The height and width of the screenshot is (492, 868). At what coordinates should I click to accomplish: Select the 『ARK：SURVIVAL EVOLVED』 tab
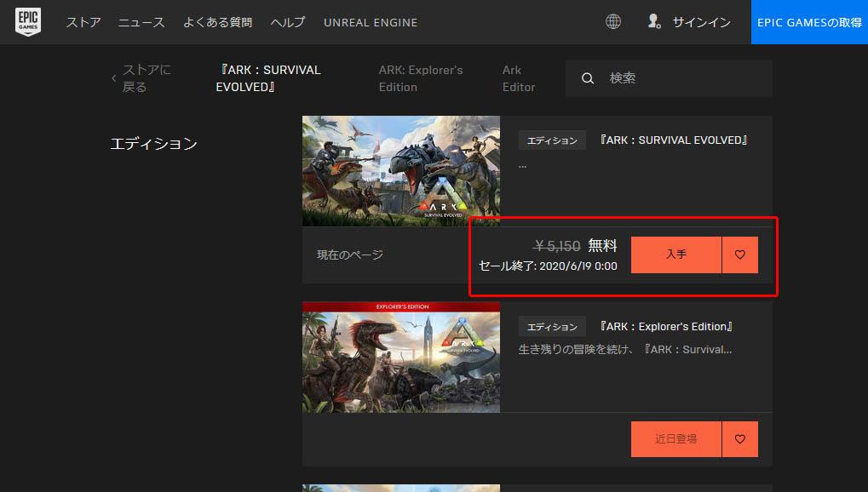click(268, 78)
